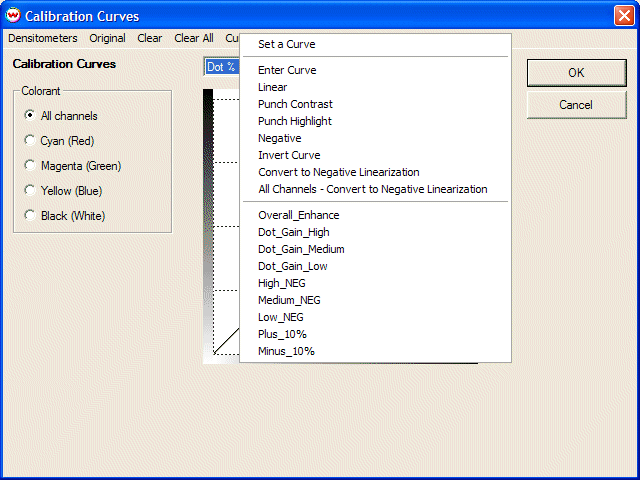Apply the Linear curve option
This screenshot has width=640, height=480.
tap(272, 88)
